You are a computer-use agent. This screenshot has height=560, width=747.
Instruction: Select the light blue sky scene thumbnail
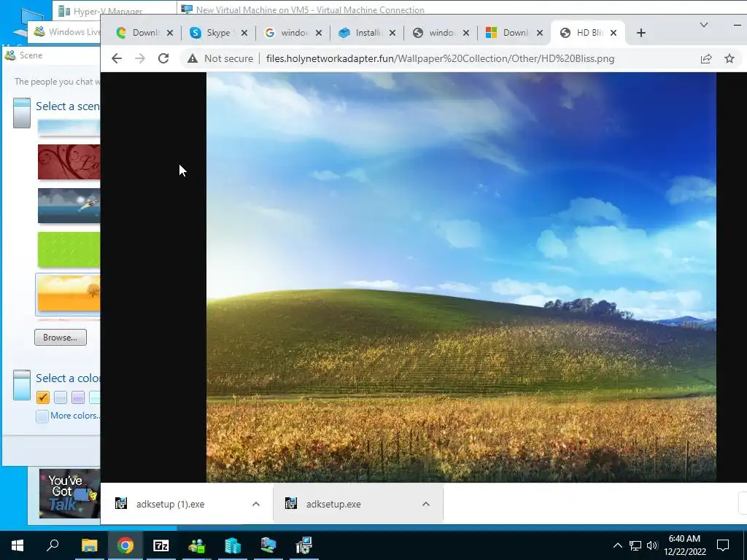click(69, 127)
